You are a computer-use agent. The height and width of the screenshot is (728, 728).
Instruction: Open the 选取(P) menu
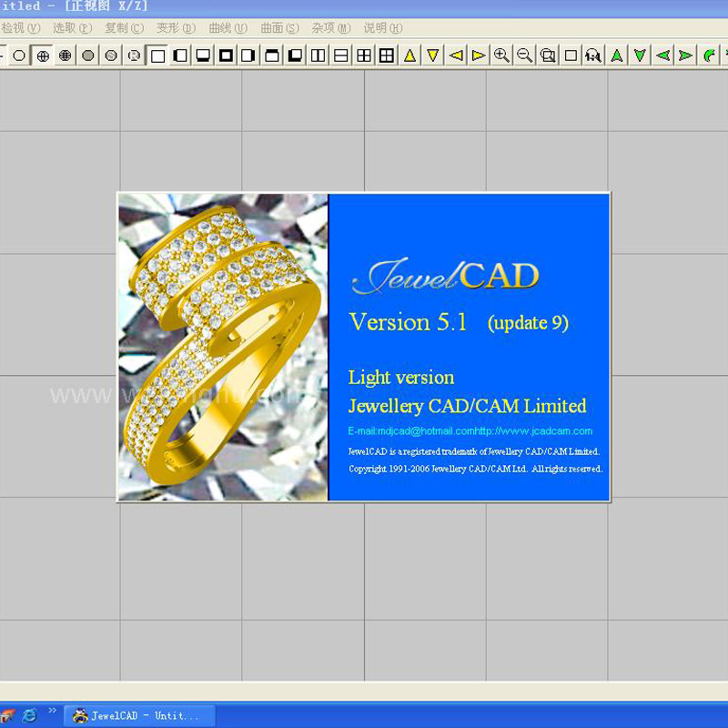pyautogui.click(x=73, y=28)
